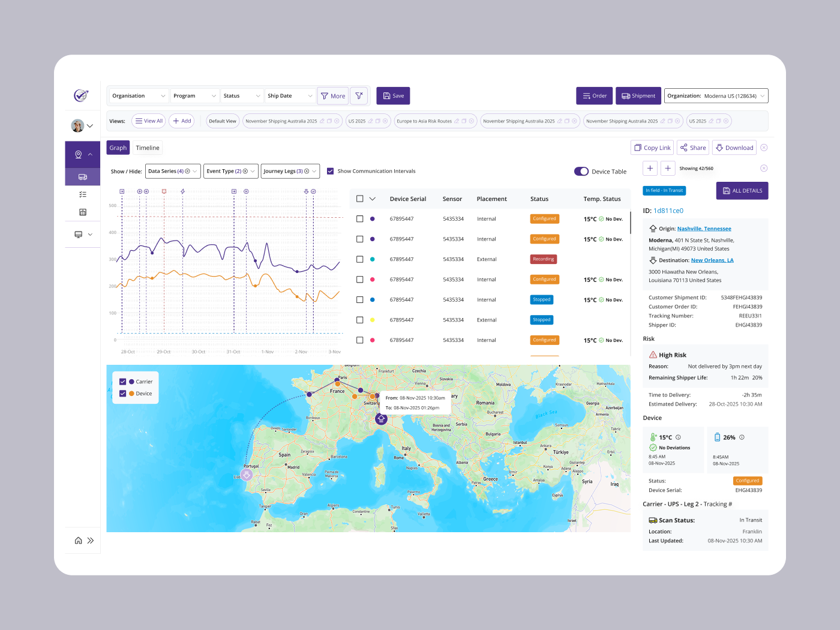Viewport: 840px width, 630px height.
Task: Expand sidebar with double chevron icon
Action: (x=91, y=541)
